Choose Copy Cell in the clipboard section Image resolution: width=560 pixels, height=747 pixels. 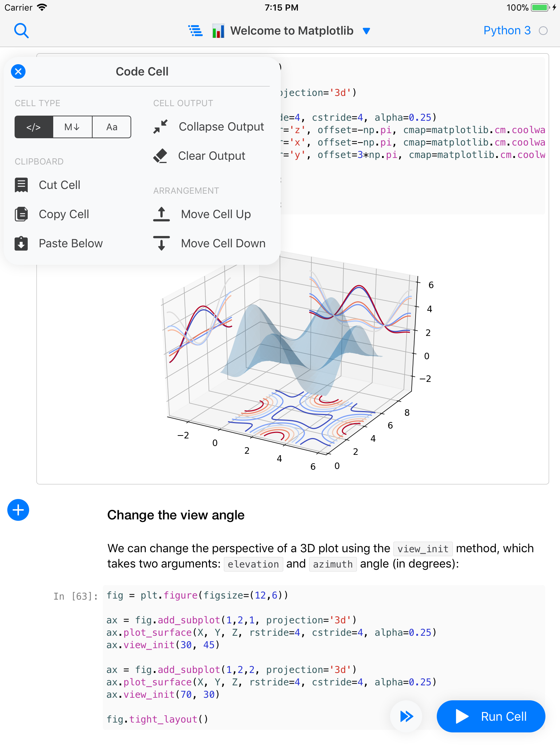pyautogui.click(x=64, y=214)
